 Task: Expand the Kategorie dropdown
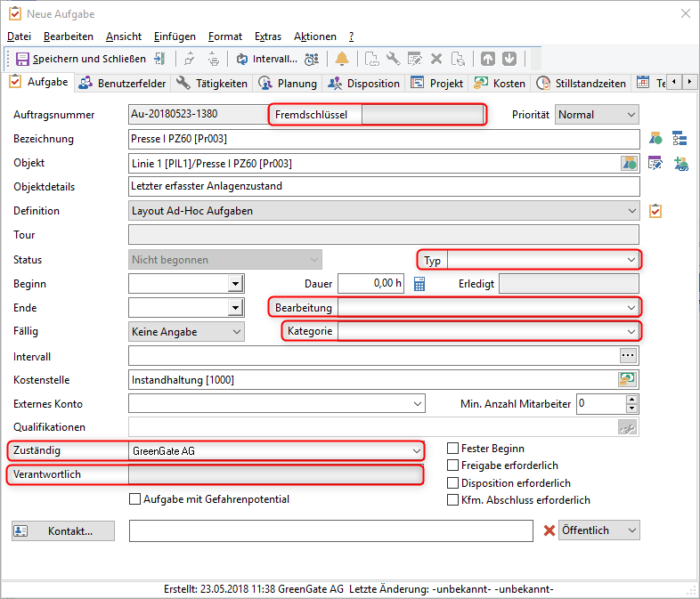click(x=631, y=331)
